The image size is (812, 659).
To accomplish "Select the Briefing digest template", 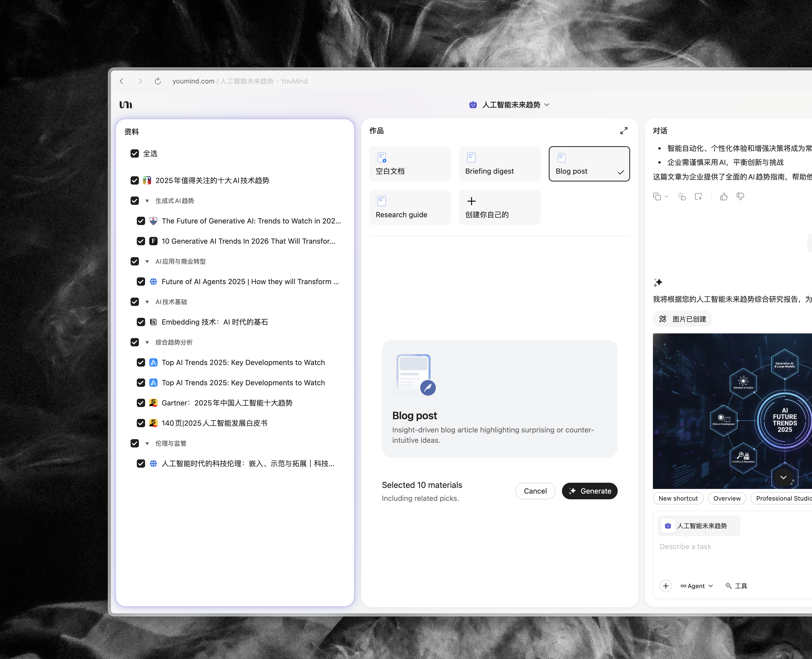I will [499, 164].
